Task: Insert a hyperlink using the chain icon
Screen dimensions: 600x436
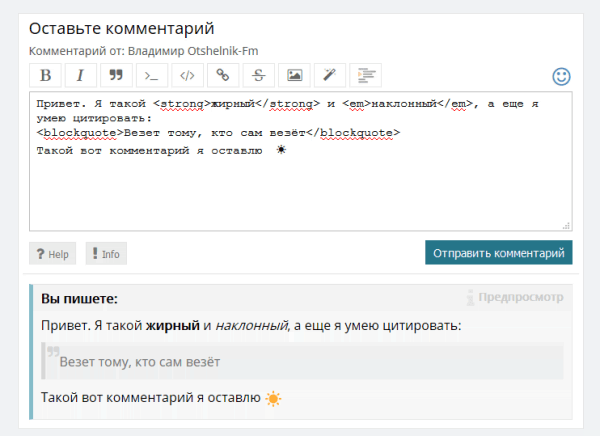Action: [223, 75]
